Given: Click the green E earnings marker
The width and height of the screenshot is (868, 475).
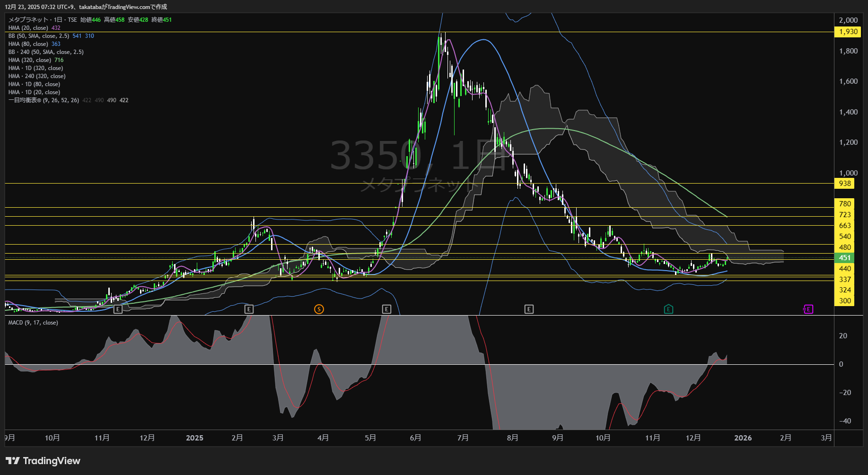Looking at the screenshot, I should (668, 309).
